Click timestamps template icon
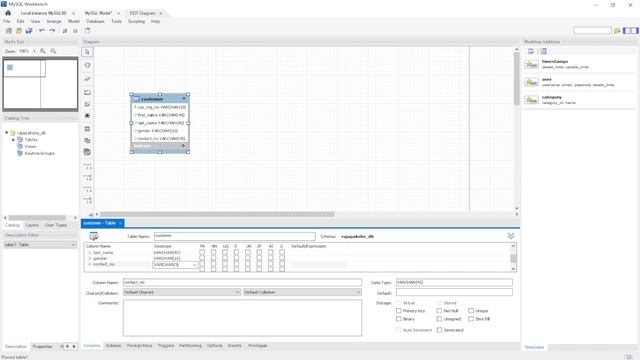The height and width of the screenshot is (360, 640). (531, 64)
